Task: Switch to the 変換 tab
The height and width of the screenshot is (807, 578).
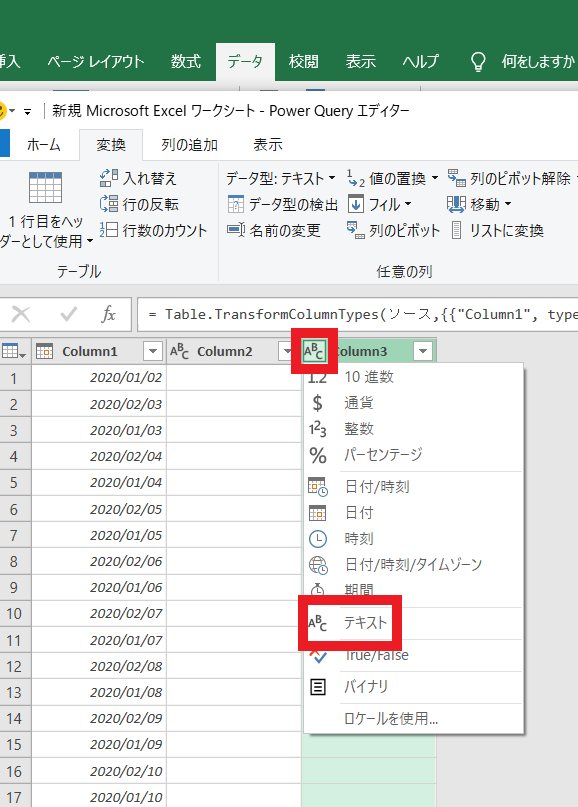Action: point(111,145)
